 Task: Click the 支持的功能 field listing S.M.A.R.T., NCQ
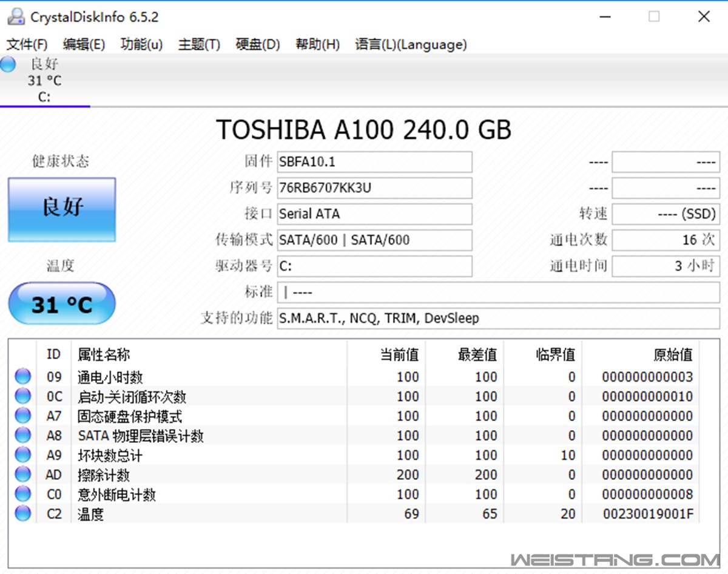coord(499,319)
